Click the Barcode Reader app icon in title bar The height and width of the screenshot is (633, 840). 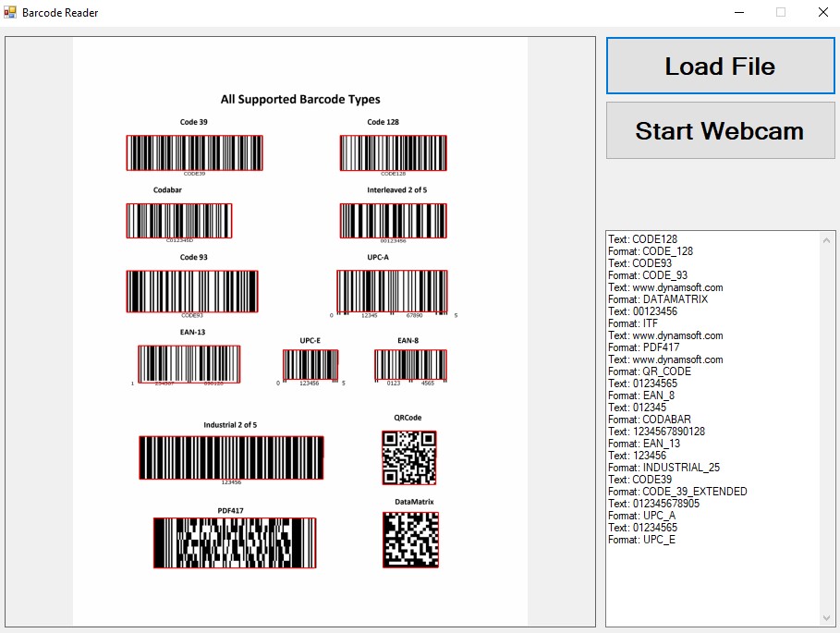click(10, 13)
